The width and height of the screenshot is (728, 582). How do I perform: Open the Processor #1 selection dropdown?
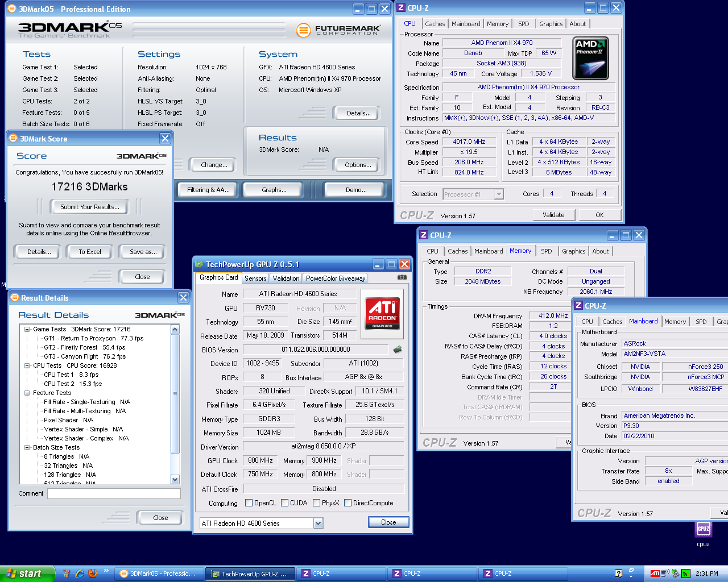(499, 194)
